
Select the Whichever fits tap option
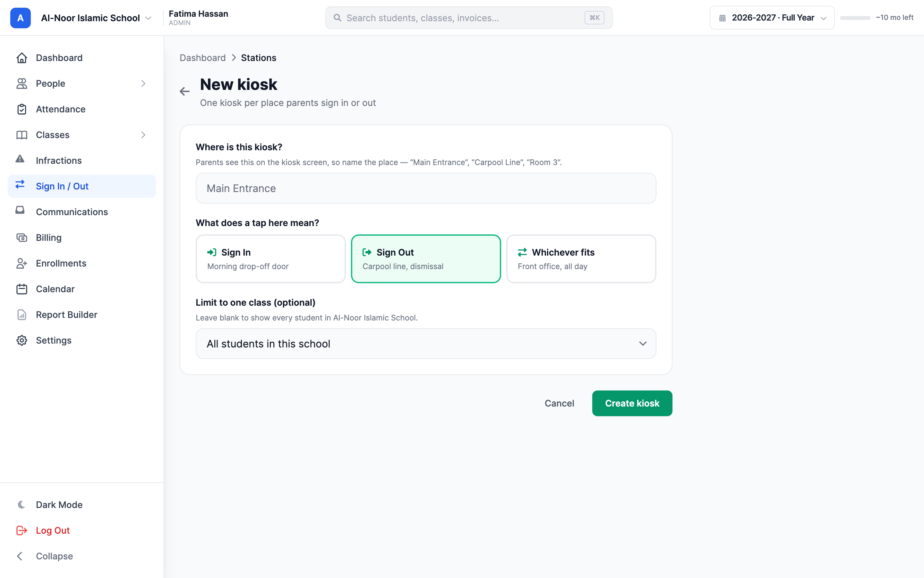(x=581, y=259)
